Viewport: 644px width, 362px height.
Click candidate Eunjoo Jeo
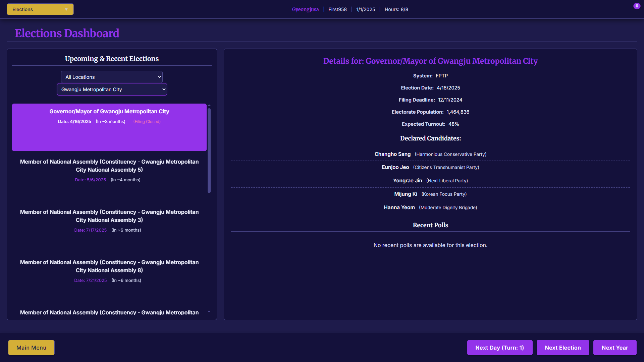tap(395, 167)
